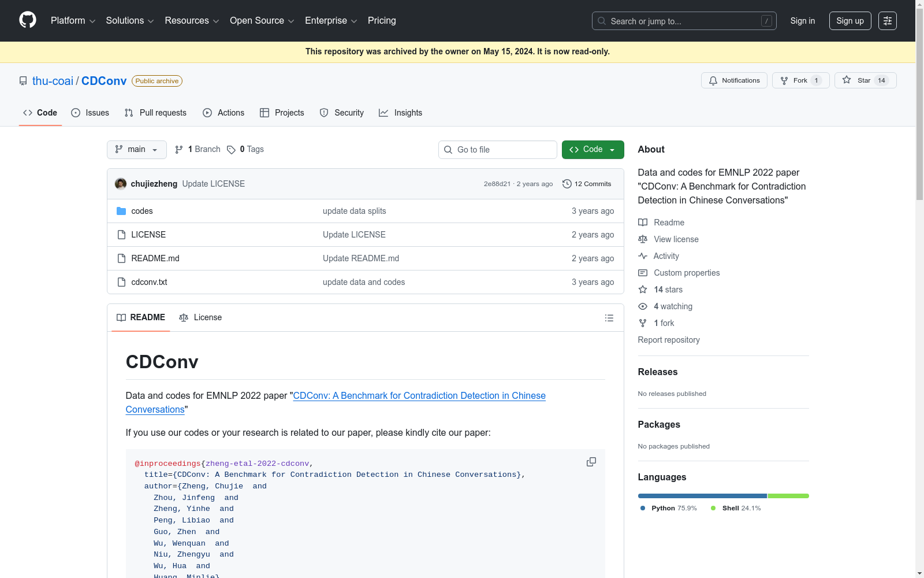The image size is (924, 578).
Task: Open the CDConv paper link
Action: (x=419, y=395)
